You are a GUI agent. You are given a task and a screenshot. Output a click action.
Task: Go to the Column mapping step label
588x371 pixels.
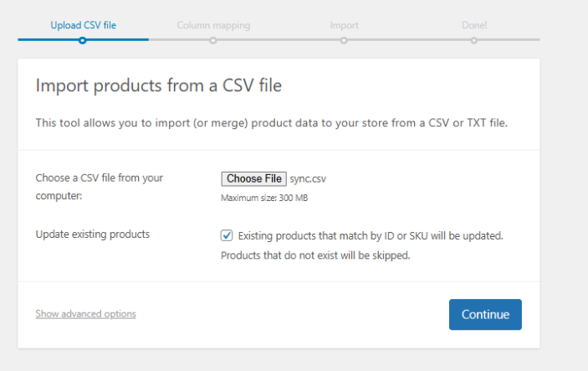pyautogui.click(x=213, y=25)
